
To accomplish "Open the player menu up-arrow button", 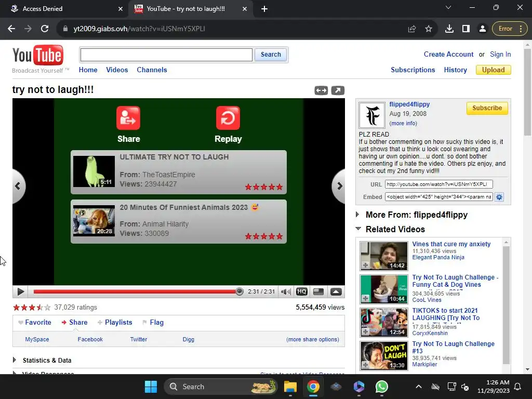I will [x=336, y=291].
